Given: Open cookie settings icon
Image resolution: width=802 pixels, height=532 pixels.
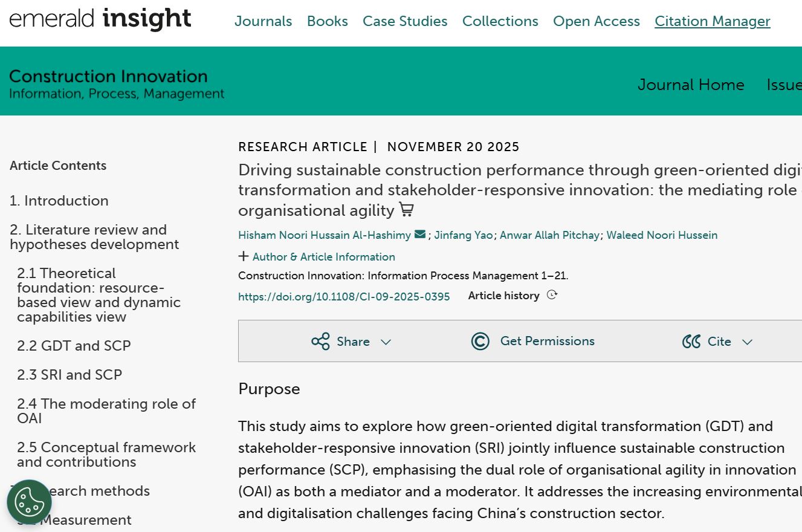Looking at the screenshot, I should [29, 501].
